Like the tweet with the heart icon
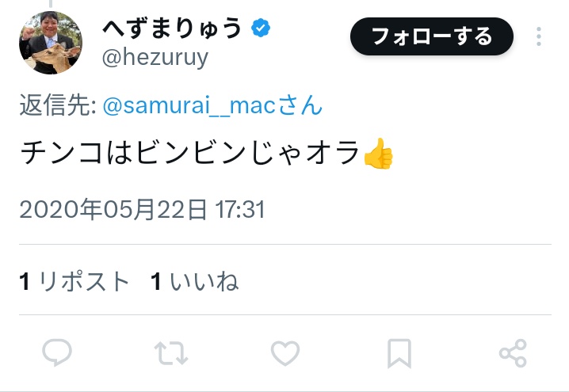 pos(285,353)
